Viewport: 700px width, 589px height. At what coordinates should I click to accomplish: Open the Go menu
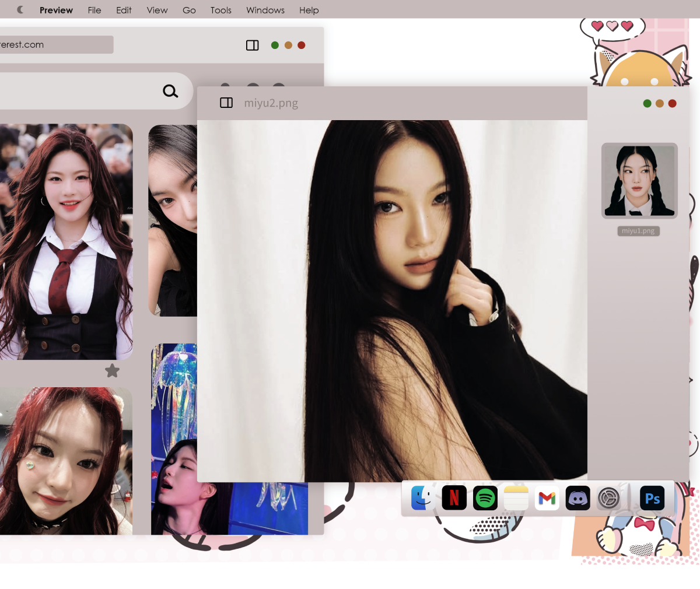point(189,10)
